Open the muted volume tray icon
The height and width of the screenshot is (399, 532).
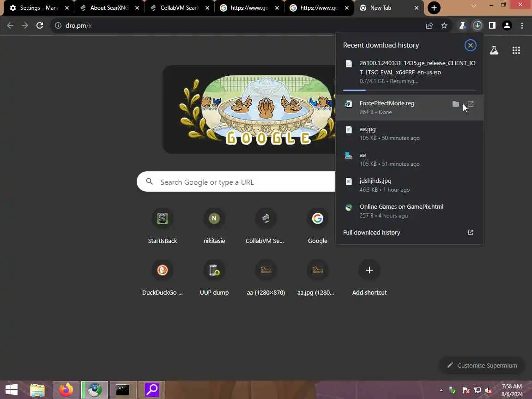[x=489, y=390]
